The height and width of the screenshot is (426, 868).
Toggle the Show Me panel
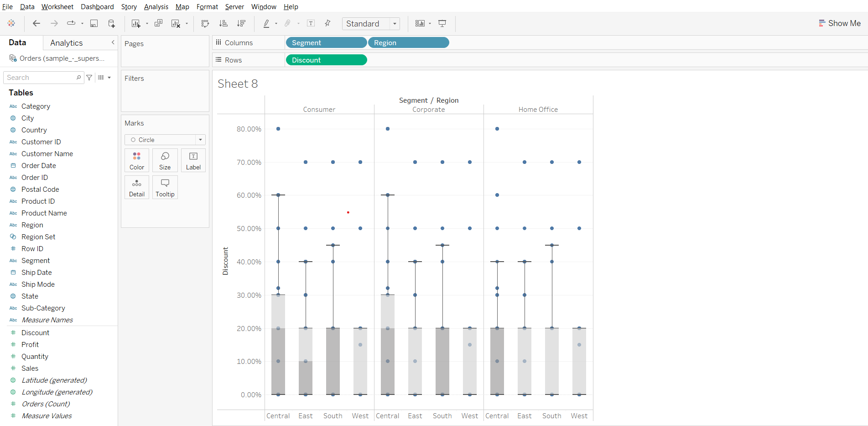[839, 23]
